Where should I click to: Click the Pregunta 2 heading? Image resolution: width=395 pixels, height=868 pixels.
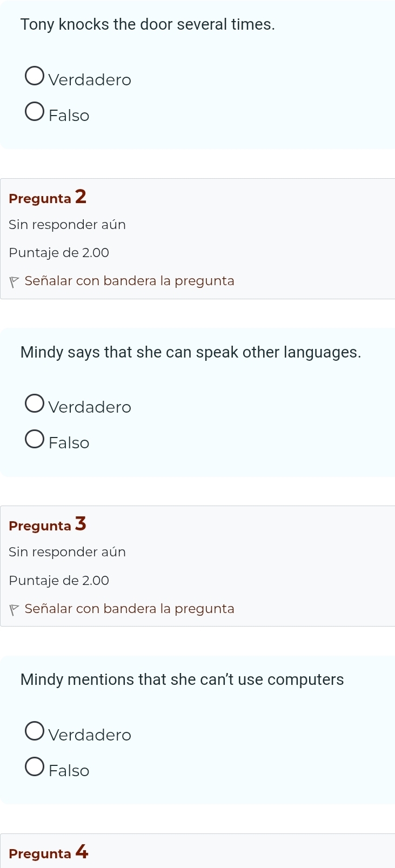click(48, 198)
